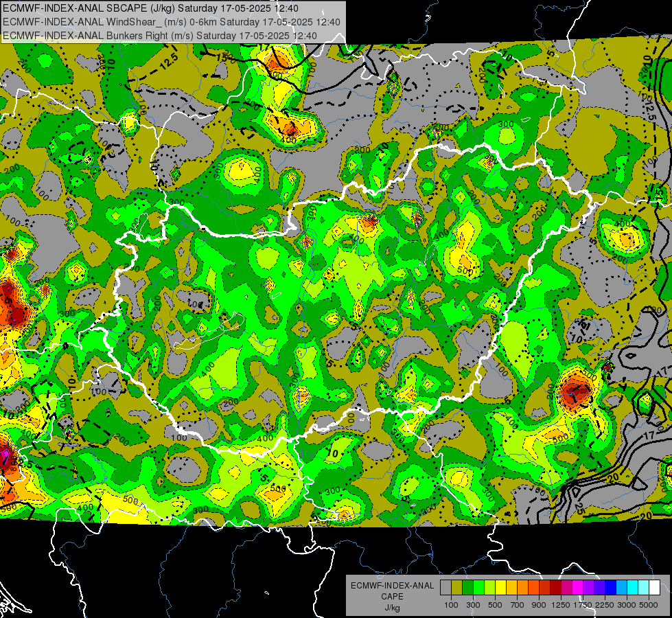The height and width of the screenshot is (618, 672).
Task: Select the WindShear 0-6km header line
Action: tap(172, 22)
